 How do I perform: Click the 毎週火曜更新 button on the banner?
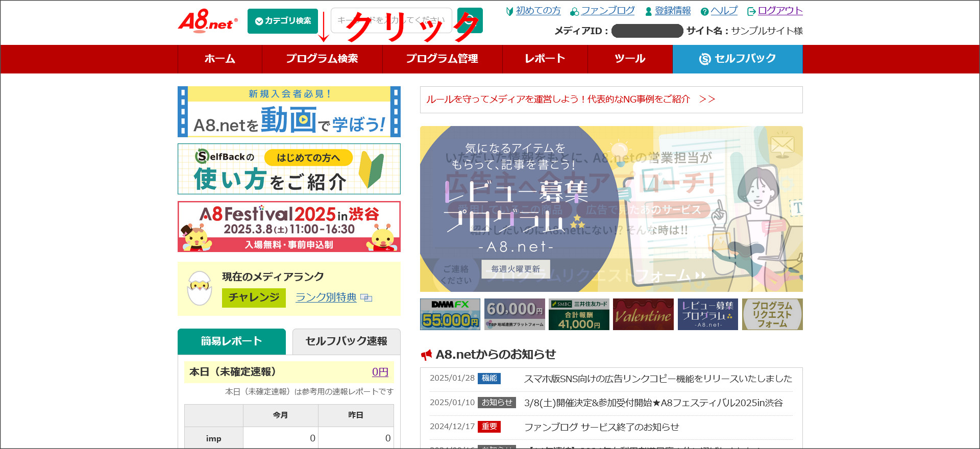tap(516, 269)
